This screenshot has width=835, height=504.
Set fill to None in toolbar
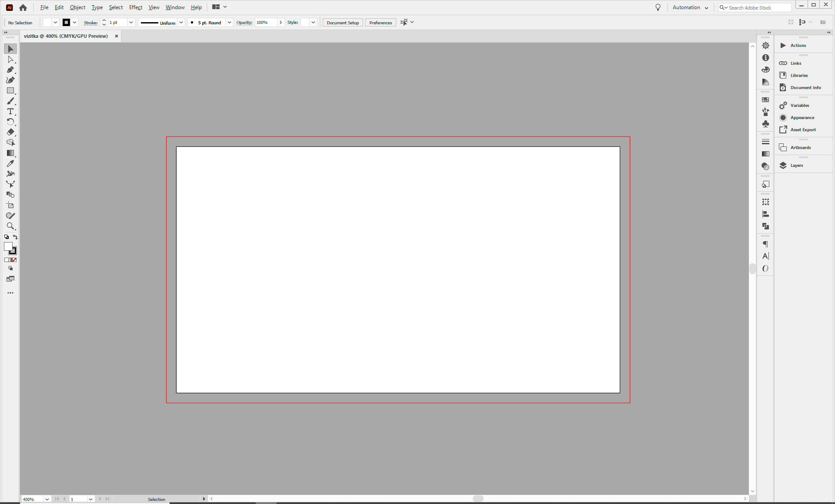14,260
